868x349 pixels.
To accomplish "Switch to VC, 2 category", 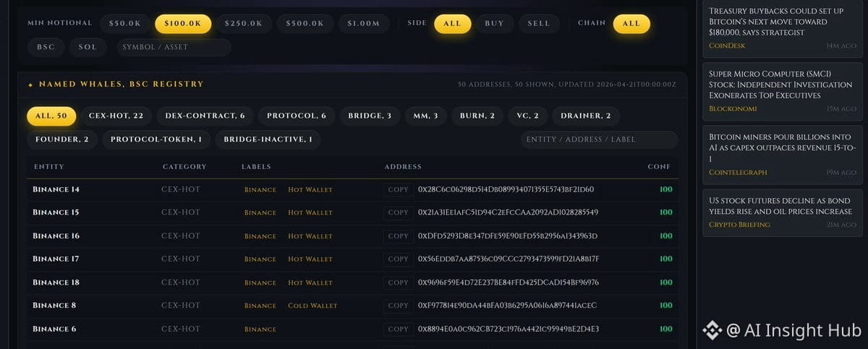I will [527, 116].
